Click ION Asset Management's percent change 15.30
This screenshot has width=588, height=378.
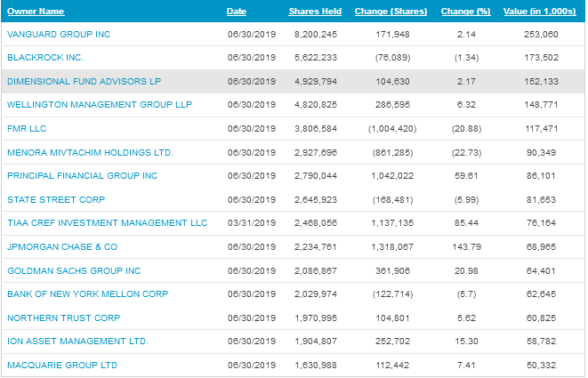click(466, 342)
